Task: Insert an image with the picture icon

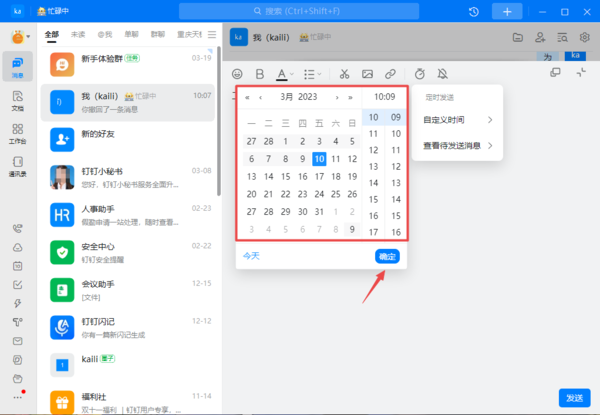Action: click(367, 74)
